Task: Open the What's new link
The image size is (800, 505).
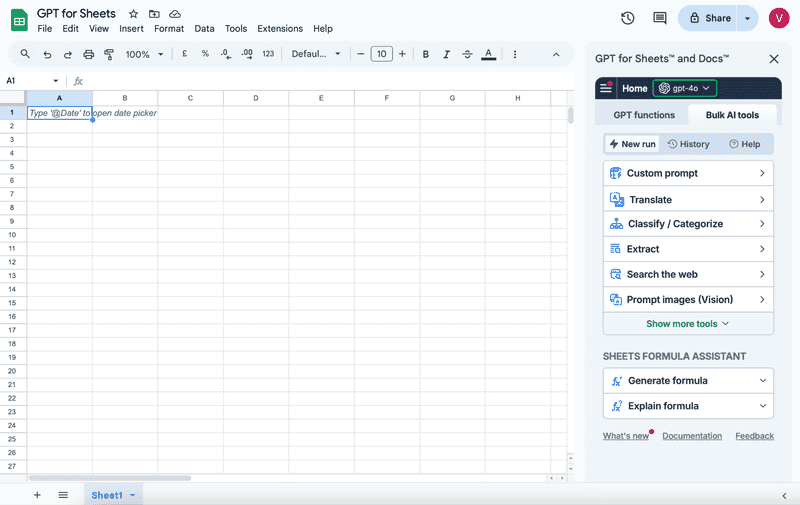Action: [626, 436]
